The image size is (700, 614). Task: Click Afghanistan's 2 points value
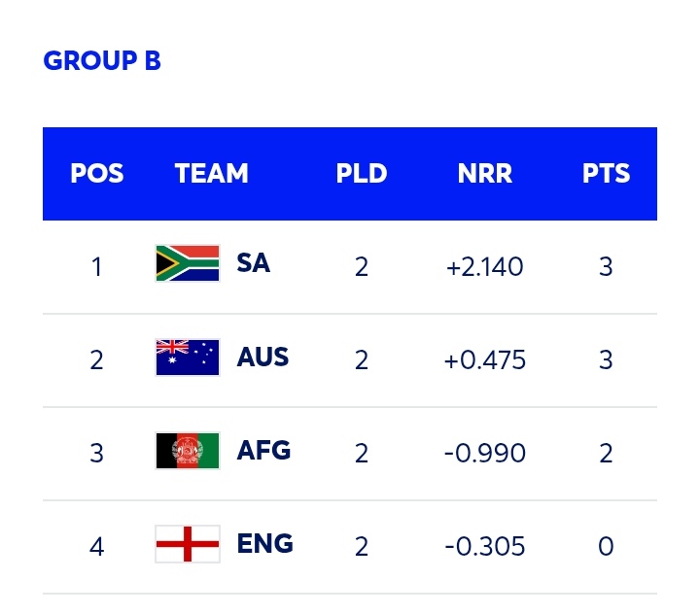pos(606,454)
